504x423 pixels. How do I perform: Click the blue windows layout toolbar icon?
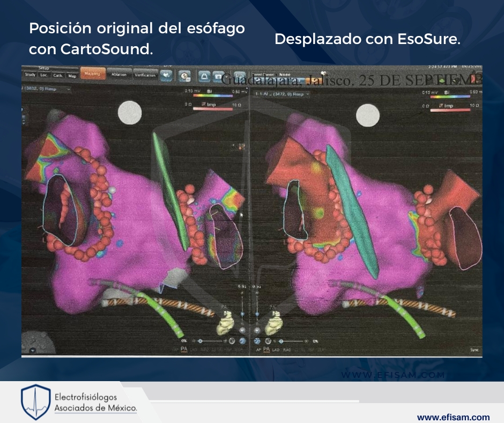coord(239,77)
